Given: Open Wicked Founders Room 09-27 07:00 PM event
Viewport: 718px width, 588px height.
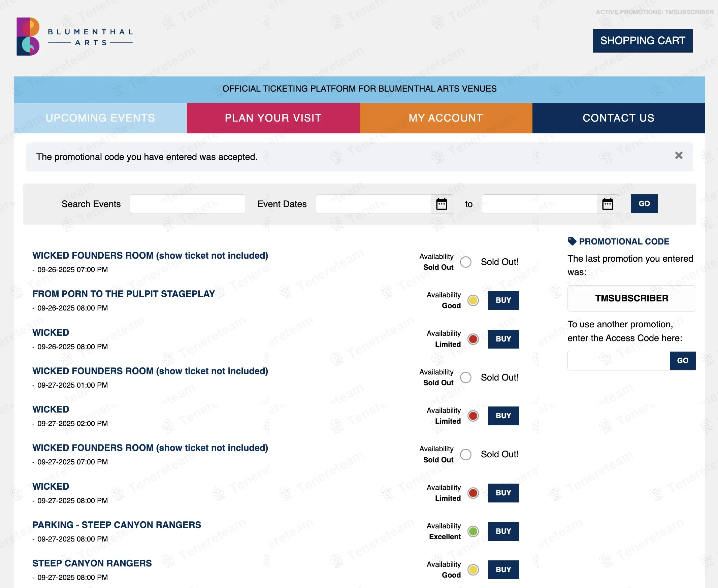Looking at the screenshot, I should coord(150,448).
